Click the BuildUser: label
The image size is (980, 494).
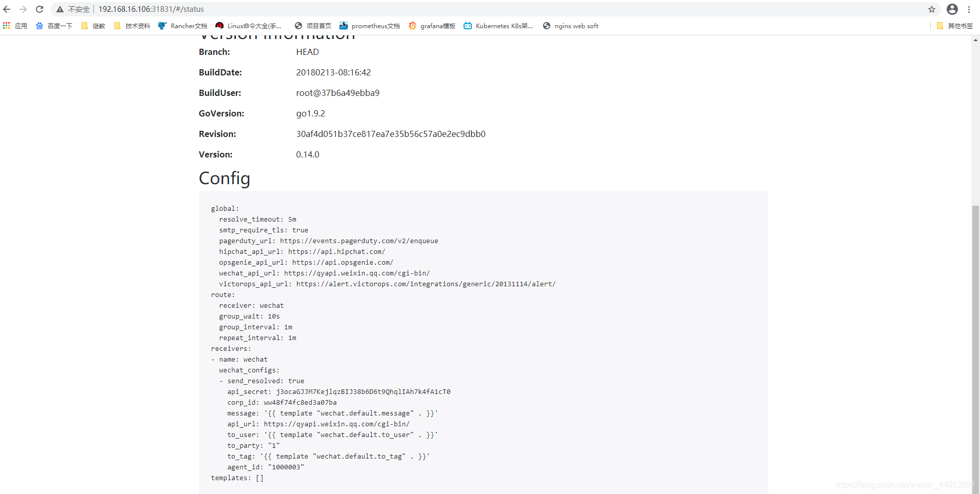click(x=220, y=93)
